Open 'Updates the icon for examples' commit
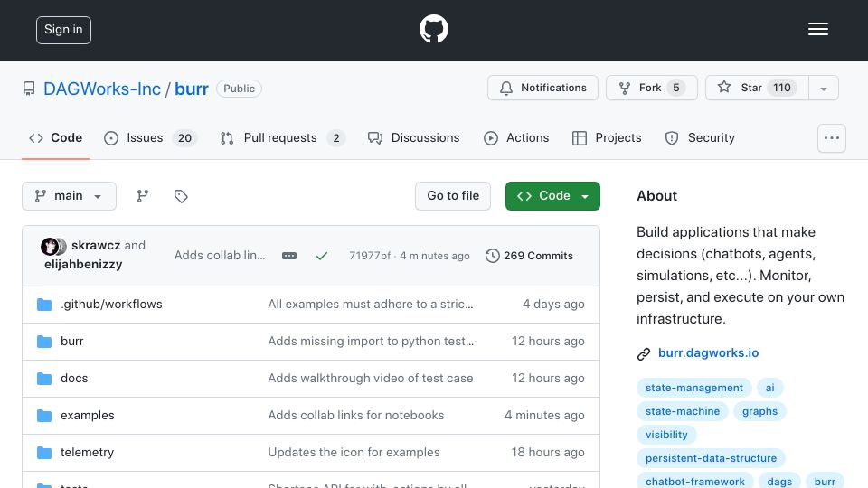 [x=354, y=453]
